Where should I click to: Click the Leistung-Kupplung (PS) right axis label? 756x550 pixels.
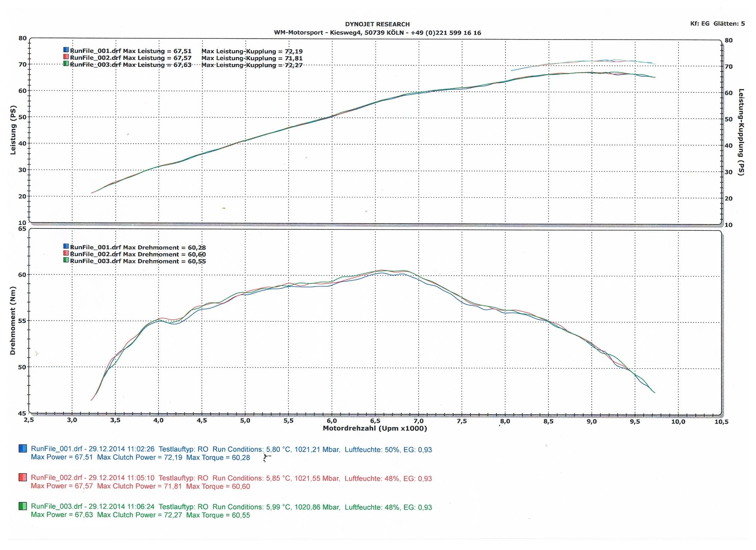741,132
